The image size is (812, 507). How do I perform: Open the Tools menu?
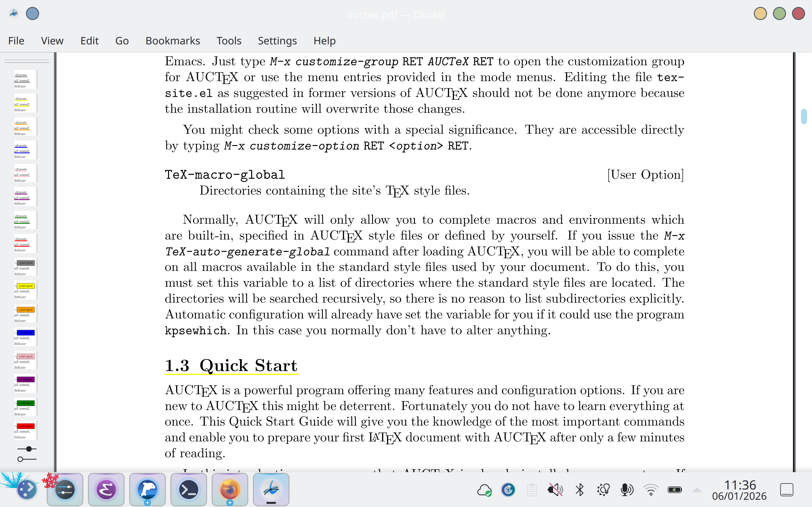229,41
